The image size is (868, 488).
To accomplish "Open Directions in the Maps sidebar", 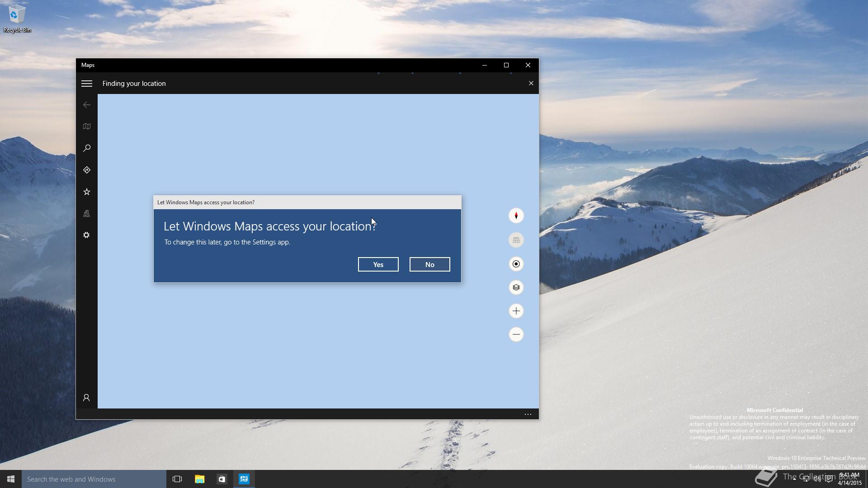I will pos(86,170).
